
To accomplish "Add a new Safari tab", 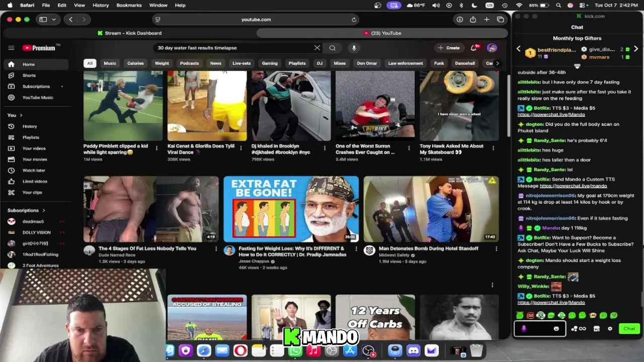I will click(x=487, y=20).
